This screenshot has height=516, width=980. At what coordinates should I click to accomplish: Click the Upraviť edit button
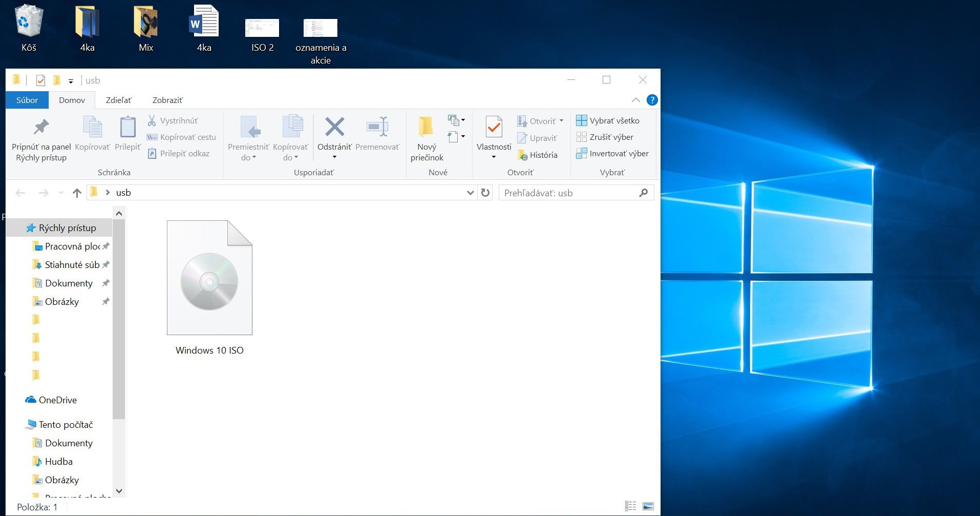coord(537,138)
